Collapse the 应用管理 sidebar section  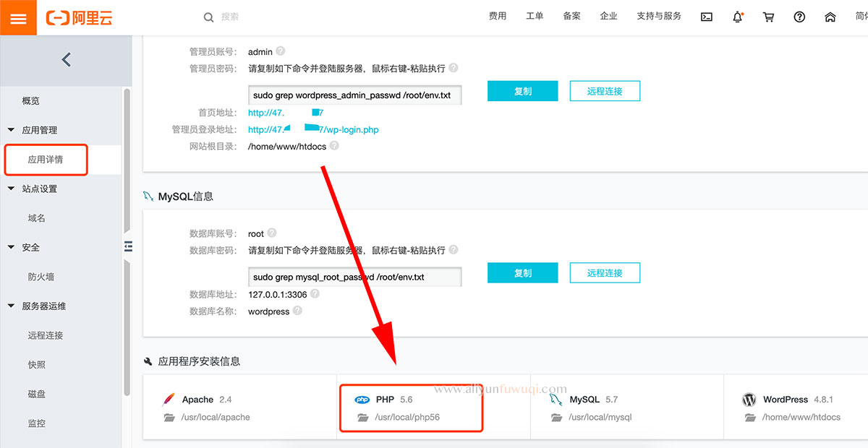11,130
